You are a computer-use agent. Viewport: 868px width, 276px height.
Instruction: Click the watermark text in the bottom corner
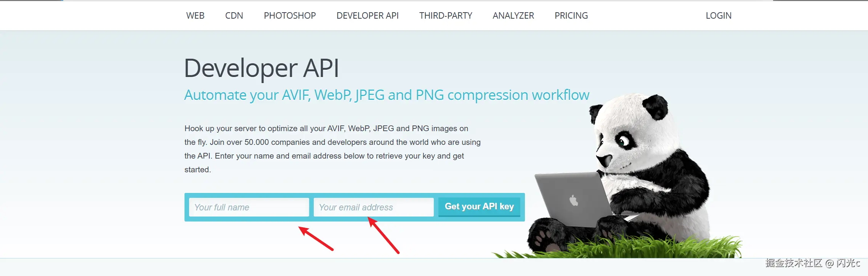coord(813,263)
